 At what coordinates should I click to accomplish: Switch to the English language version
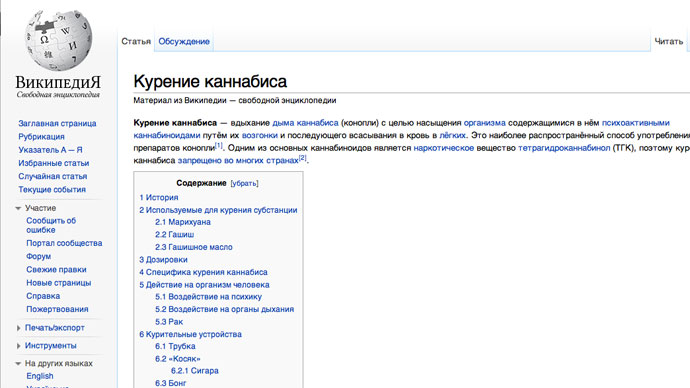pyautogui.click(x=40, y=376)
